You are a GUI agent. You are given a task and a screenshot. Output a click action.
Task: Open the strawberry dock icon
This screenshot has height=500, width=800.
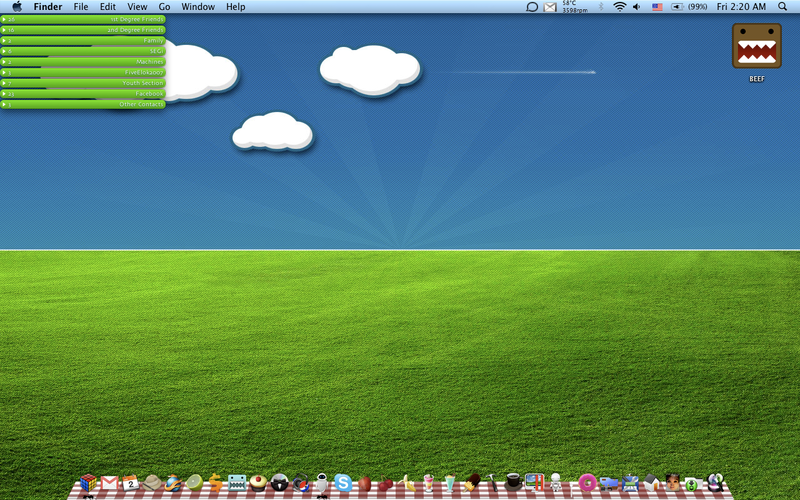(x=364, y=483)
